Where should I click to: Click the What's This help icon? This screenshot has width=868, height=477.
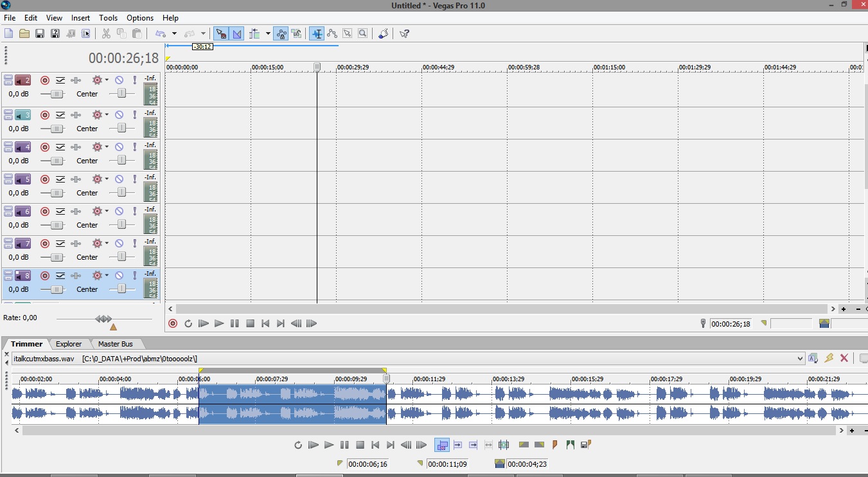click(404, 33)
